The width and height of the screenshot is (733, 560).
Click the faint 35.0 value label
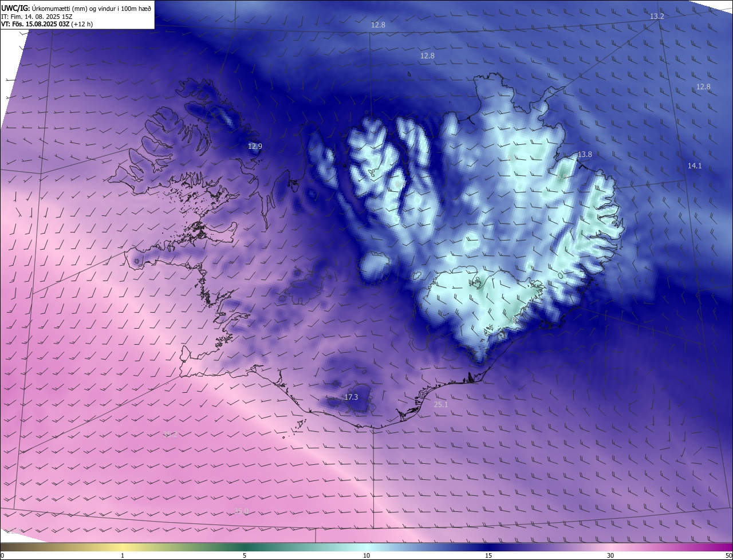pyautogui.click(x=242, y=511)
